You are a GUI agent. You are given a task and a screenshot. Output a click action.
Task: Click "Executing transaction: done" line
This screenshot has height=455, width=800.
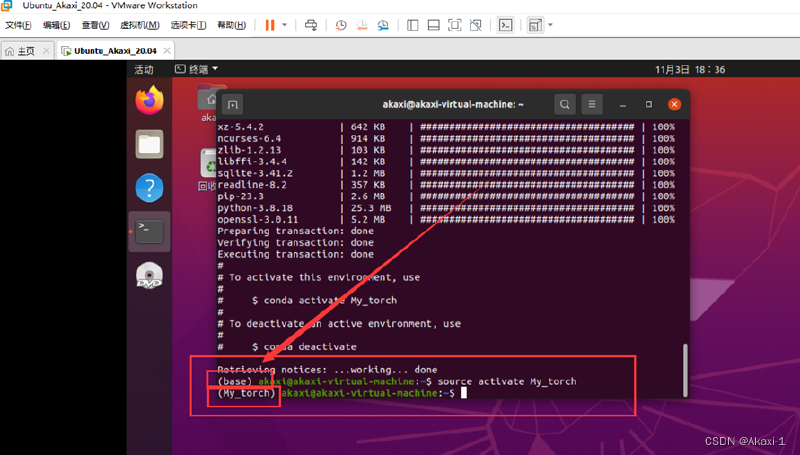295,254
